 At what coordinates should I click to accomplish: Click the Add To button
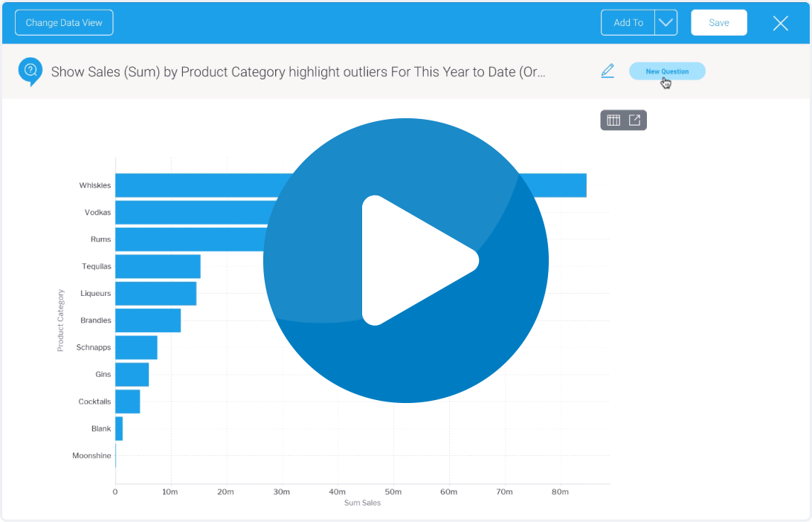(628, 23)
